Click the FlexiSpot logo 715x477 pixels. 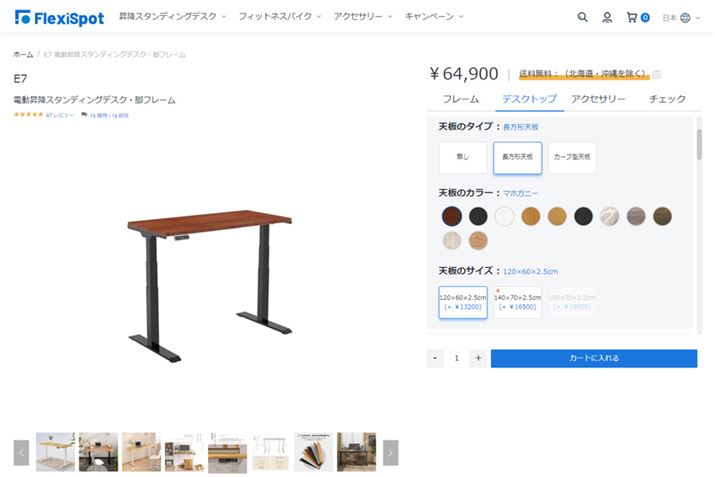[59, 17]
